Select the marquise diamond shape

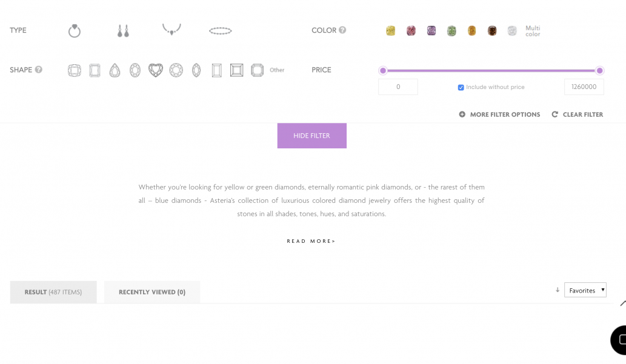pyautogui.click(x=196, y=70)
